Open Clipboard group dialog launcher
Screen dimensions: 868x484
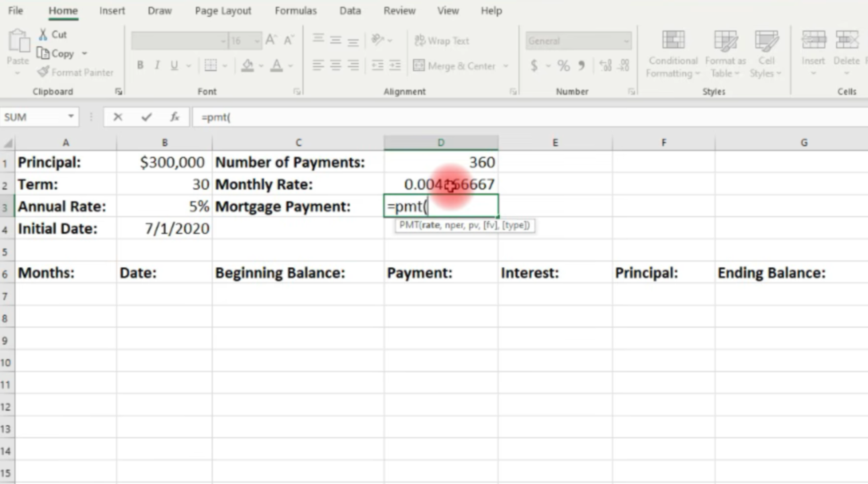pyautogui.click(x=119, y=92)
